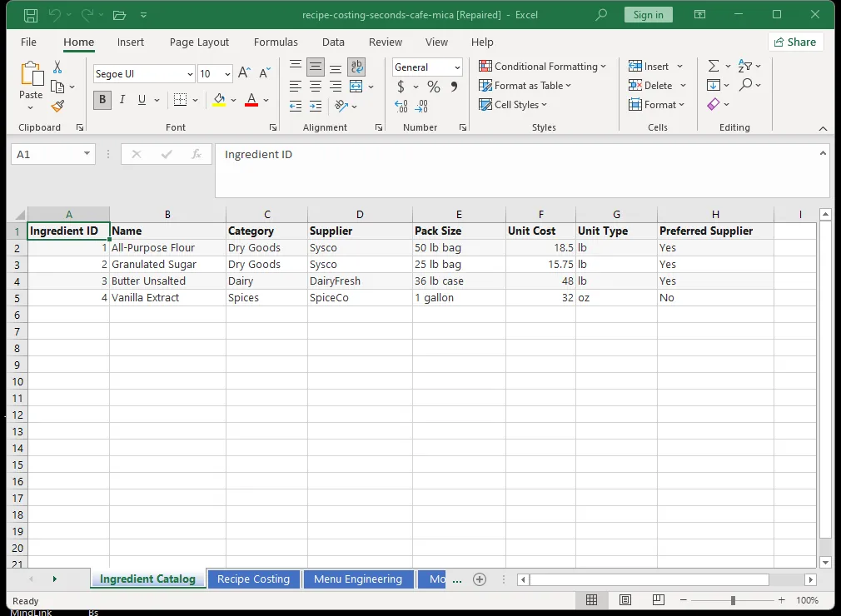The width and height of the screenshot is (841, 616).
Task: Toggle Align Right horizontal alignment
Action: [x=336, y=87]
